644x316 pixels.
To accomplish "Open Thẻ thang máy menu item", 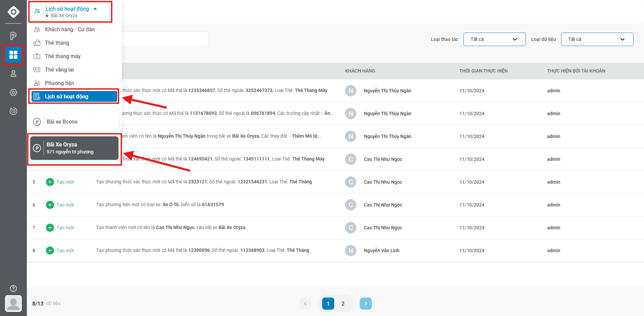I will [x=63, y=56].
